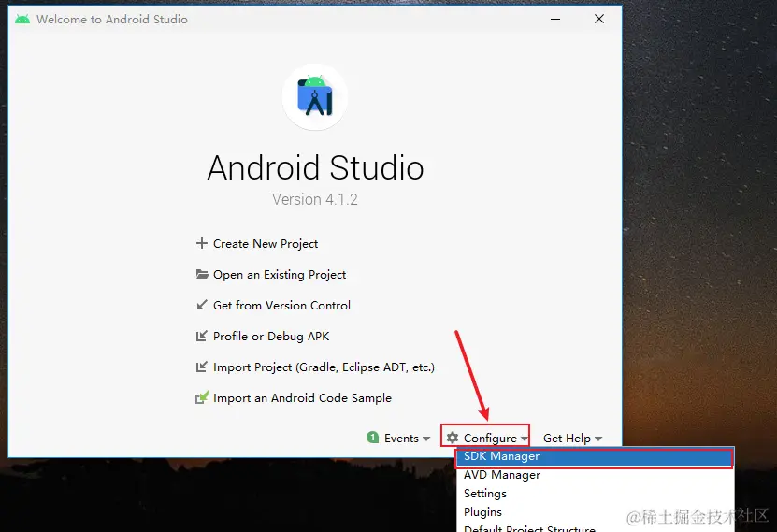Select Import an Android Code Sample
777x532 pixels.
(302, 397)
